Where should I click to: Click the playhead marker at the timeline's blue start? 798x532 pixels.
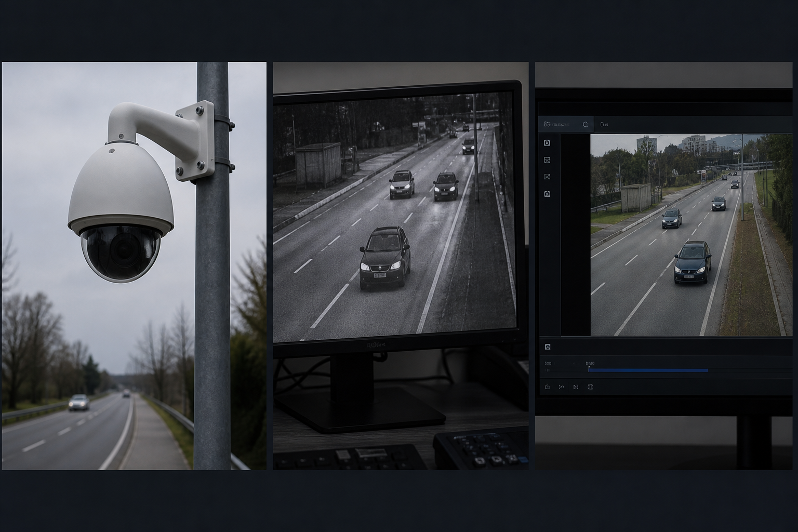pos(589,368)
